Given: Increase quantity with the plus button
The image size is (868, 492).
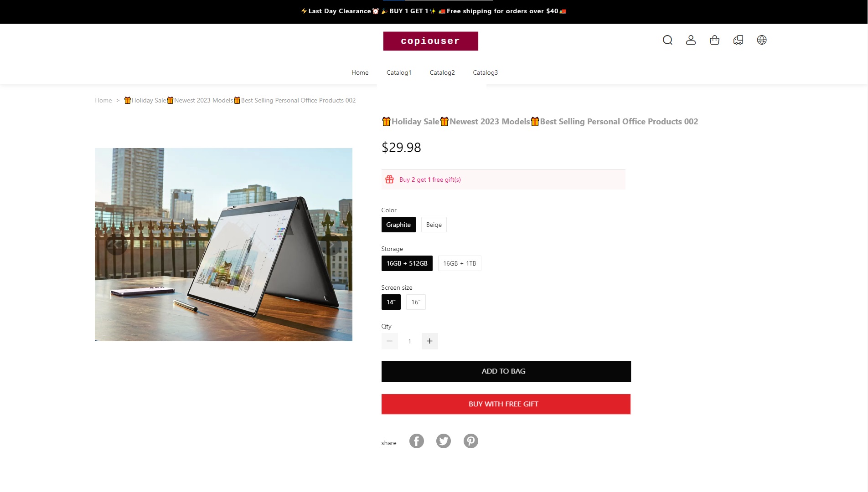Looking at the screenshot, I should 429,341.
